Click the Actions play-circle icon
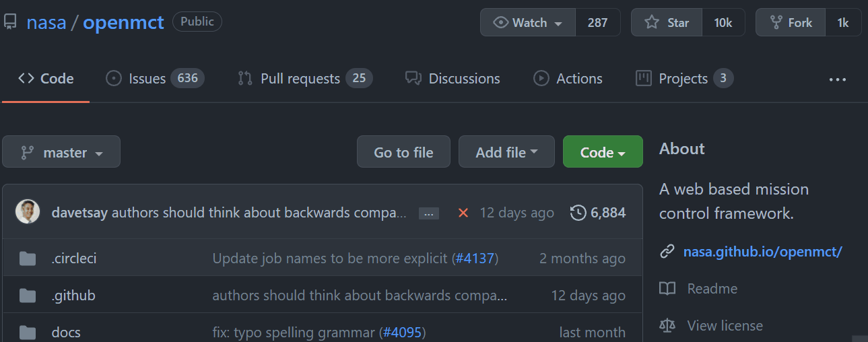The height and width of the screenshot is (342, 868). 541,78
